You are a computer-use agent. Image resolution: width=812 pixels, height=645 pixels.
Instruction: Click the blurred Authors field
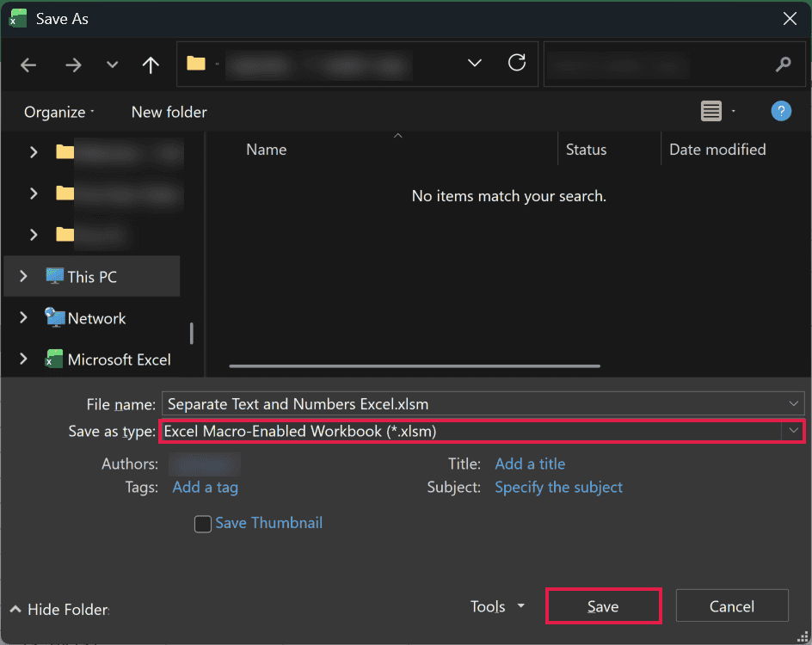205,464
